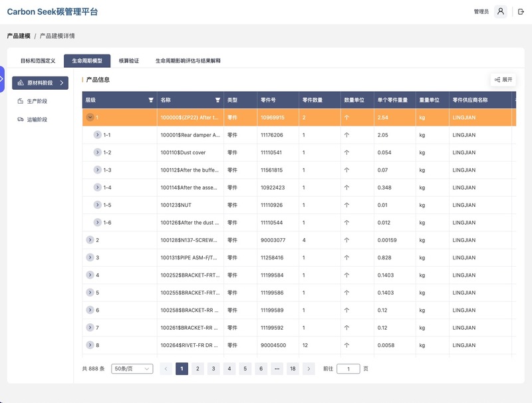
Task: Click the 管理员 username label
Action: click(481, 12)
